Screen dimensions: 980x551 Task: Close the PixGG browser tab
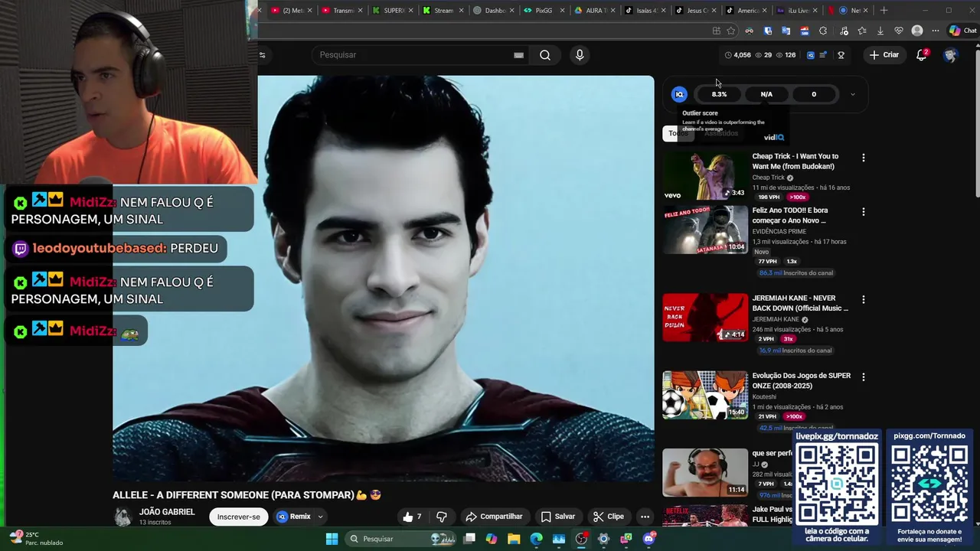[563, 11]
